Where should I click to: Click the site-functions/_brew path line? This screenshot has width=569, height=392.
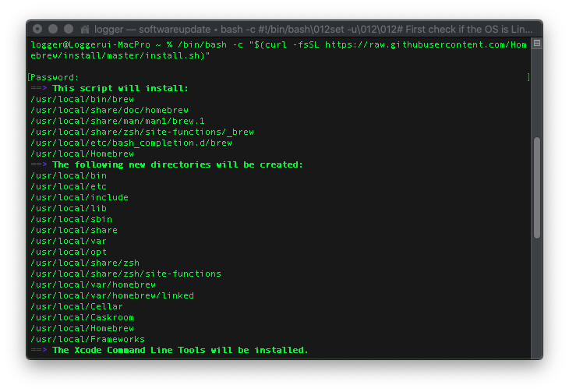[142, 132]
